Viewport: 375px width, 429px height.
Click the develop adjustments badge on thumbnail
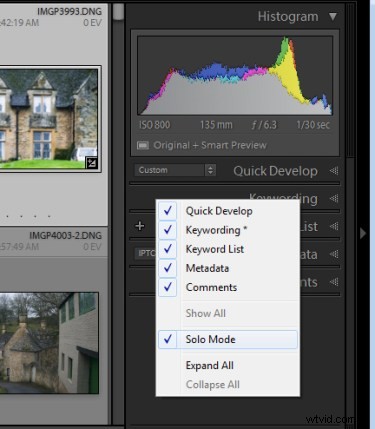(91, 163)
